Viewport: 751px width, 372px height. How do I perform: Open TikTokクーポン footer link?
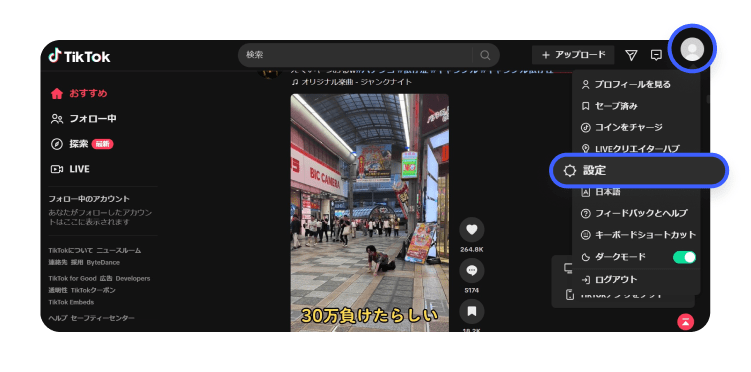point(93,290)
